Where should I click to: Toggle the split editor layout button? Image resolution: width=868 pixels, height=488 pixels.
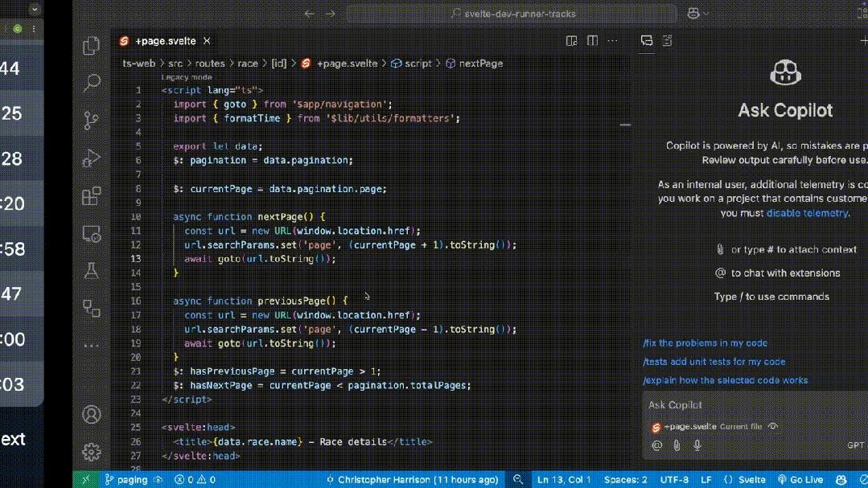(x=592, y=41)
